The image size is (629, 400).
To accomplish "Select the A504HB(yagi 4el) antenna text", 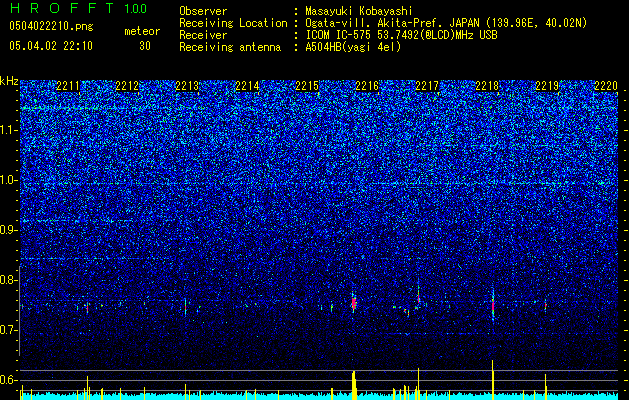I will pyautogui.click(x=353, y=47).
